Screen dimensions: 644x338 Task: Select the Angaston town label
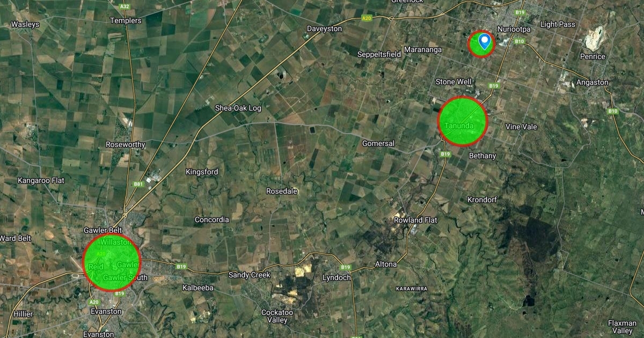pyautogui.click(x=592, y=82)
